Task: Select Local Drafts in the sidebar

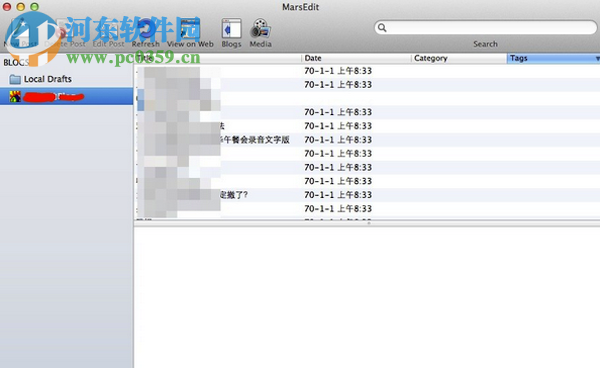Action: 67,79
